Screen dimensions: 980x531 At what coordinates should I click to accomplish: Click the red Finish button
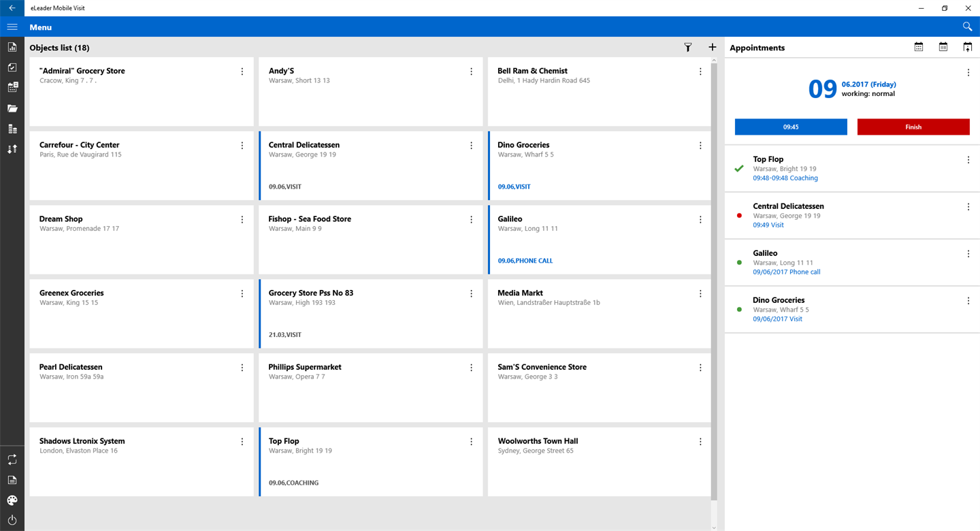(x=913, y=127)
